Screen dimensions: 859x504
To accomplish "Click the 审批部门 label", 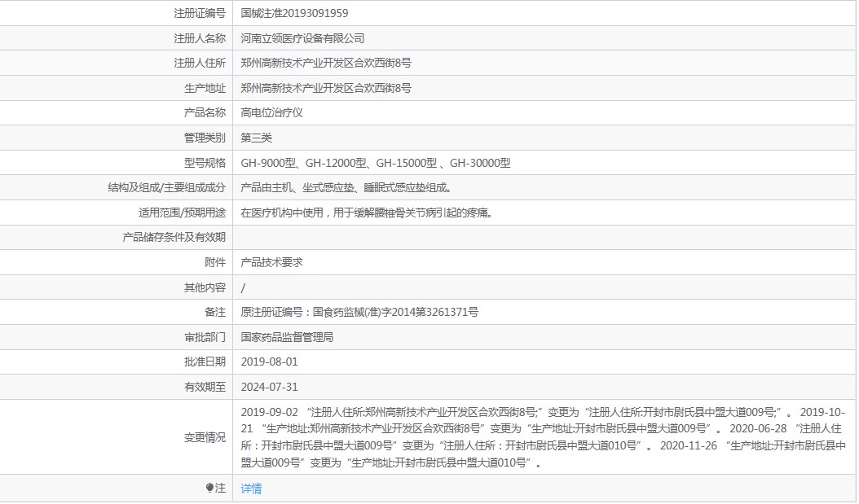I will [x=205, y=337].
